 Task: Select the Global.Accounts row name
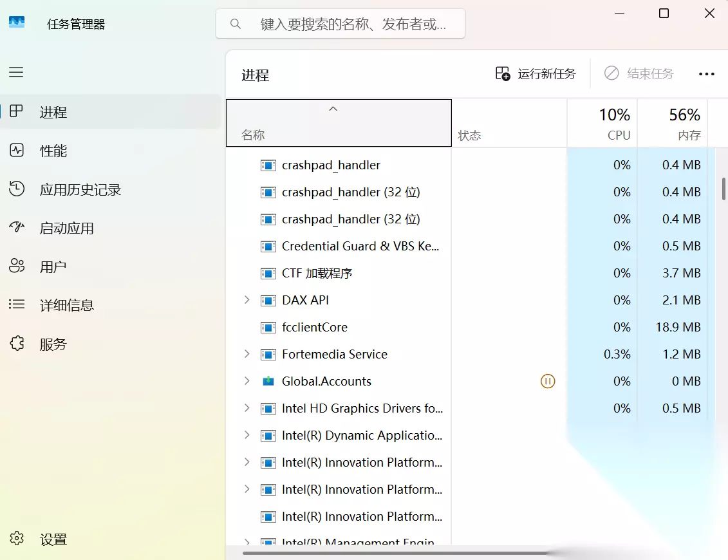[326, 381]
